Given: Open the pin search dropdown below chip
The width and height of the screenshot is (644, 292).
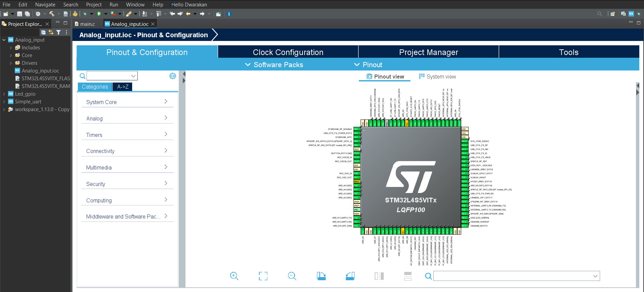Looking at the screenshot, I should (595, 276).
